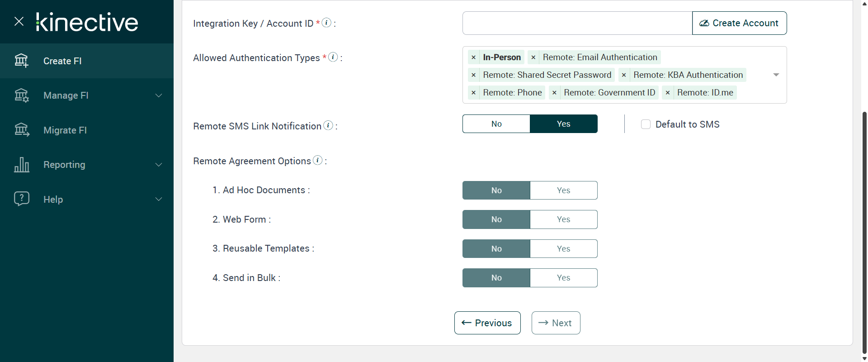Viewport: 868px width, 362px height.
Task: Click info icon beside Integration Key label
Action: 326,23
